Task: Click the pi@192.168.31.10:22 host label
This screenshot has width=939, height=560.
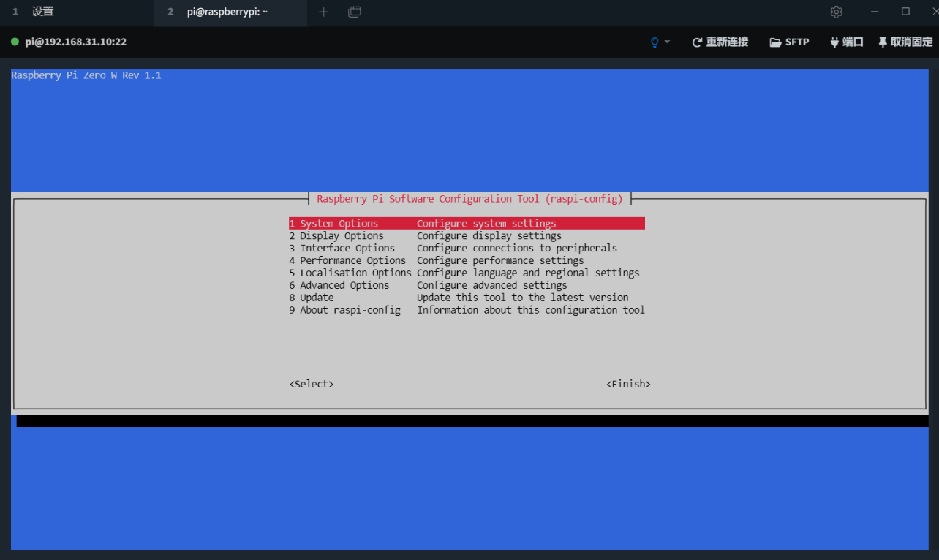Action: coord(76,42)
